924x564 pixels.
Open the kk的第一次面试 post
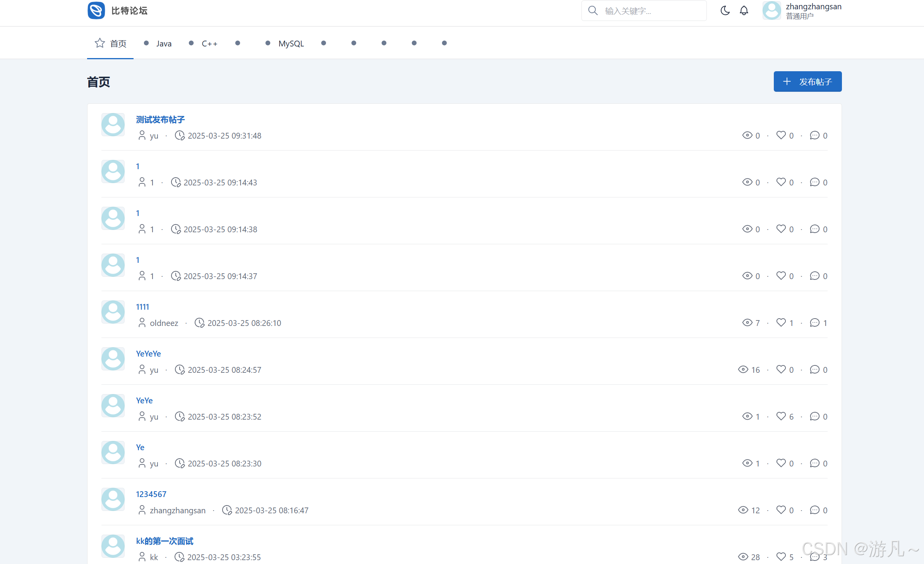click(x=165, y=541)
